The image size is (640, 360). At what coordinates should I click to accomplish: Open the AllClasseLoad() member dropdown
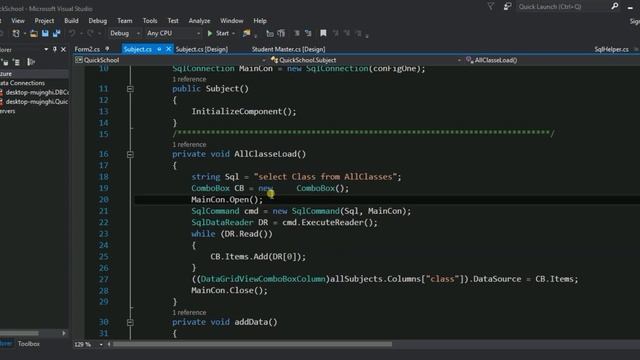pos(552,60)
